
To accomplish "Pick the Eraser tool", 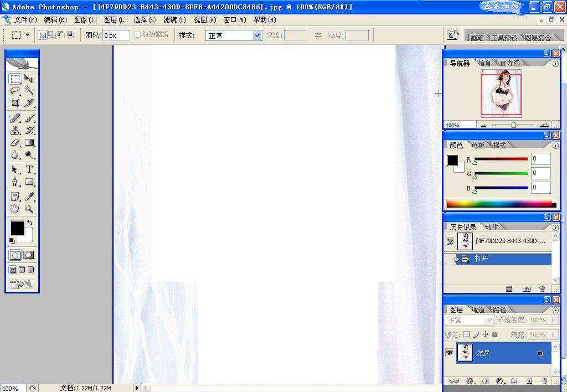I will coord(16,143).
